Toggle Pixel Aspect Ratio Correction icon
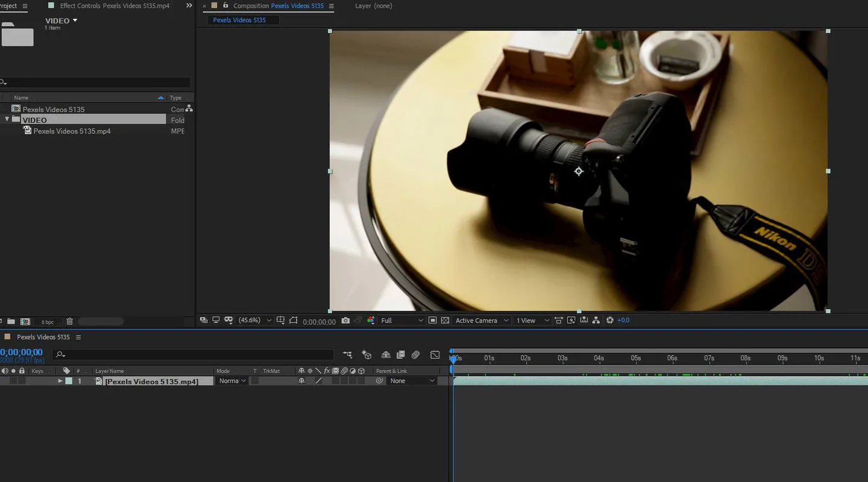868x482 pixels. (559, 321)
